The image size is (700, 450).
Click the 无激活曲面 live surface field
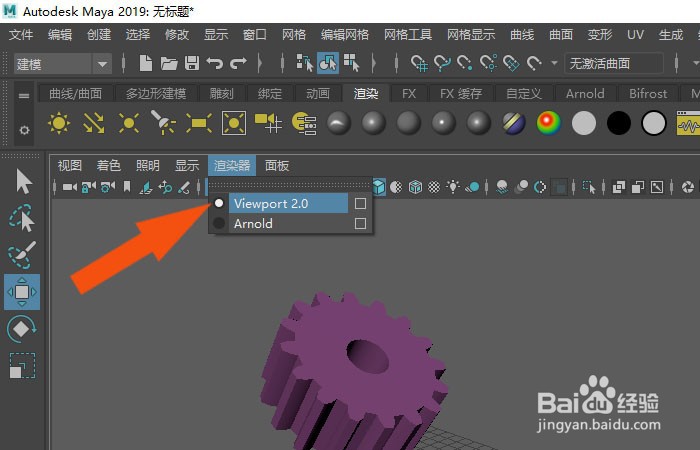(x=614, y=63)
